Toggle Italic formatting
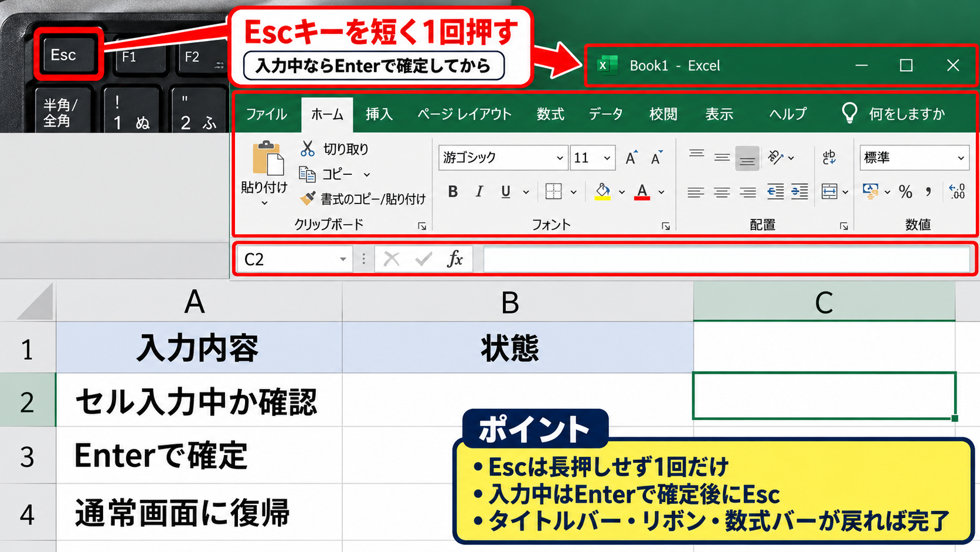Image resolution: width=980 pixels, height=552 pixels. (x=479, y=192)
